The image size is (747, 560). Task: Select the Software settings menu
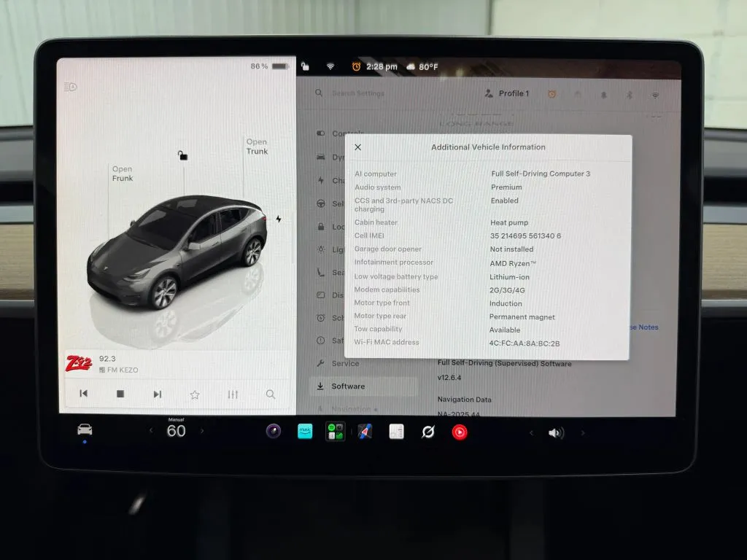coord(365,386)
